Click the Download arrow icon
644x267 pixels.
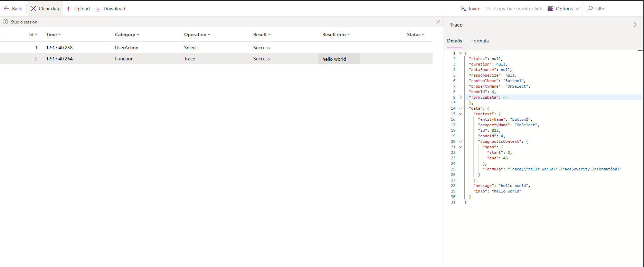(98, 9)
